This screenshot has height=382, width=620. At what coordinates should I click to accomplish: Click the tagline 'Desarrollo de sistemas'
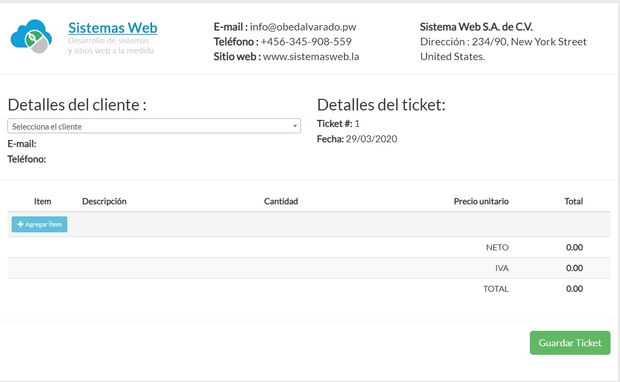click(x=108, y=40)
